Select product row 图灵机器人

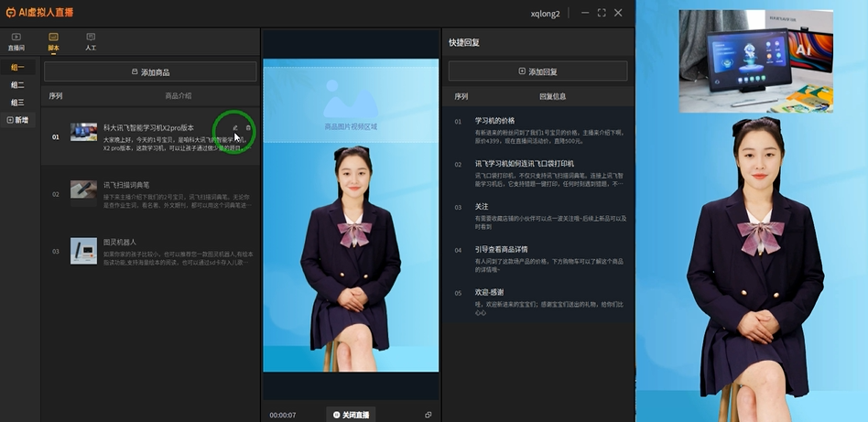click(150, 252)
